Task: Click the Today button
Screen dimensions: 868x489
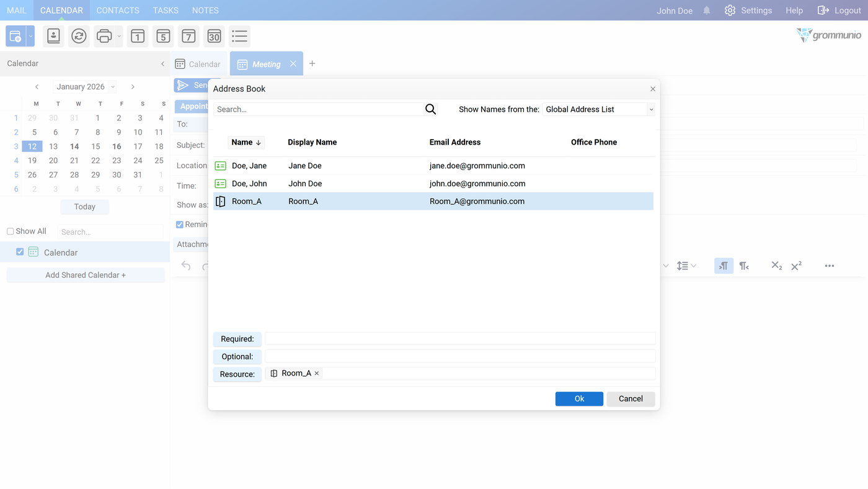Action: click(85, 207)
